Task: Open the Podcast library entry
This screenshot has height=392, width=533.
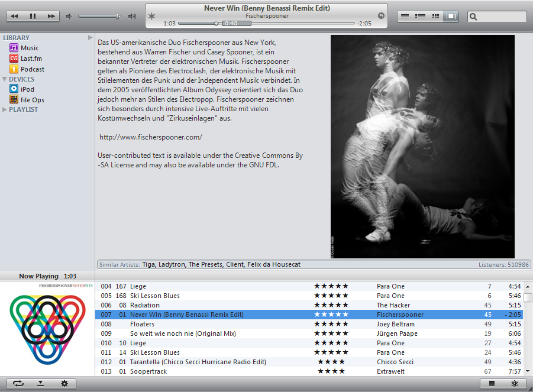Action: (x=33, y=69)
